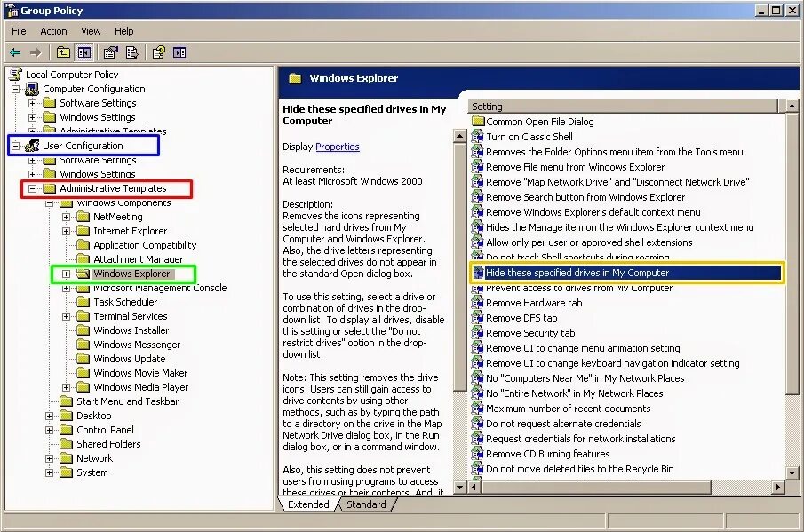
Task: Click the Computer Configuration computer icon
Action: click(x=32, y=89)
